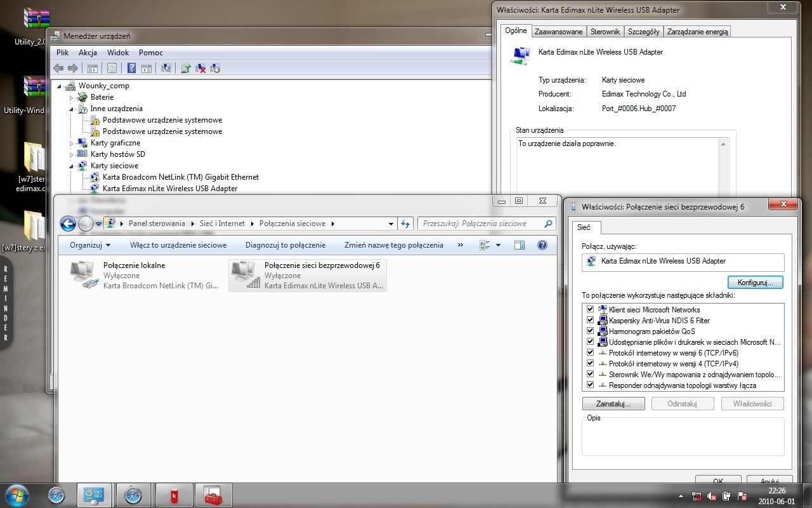Uncheck Kaspersky Anti-Virus NDIS 6 Filter
The image size is (812, 508).
tap(590, 320)
